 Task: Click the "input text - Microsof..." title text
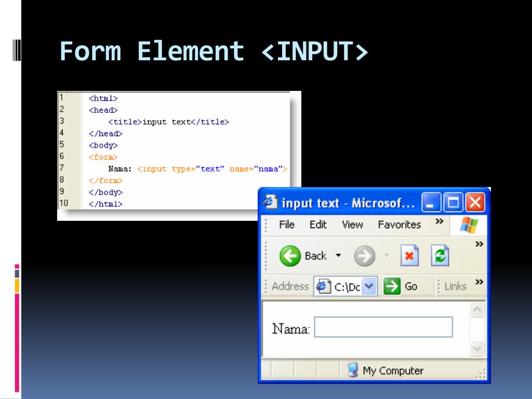pos(348,203)
